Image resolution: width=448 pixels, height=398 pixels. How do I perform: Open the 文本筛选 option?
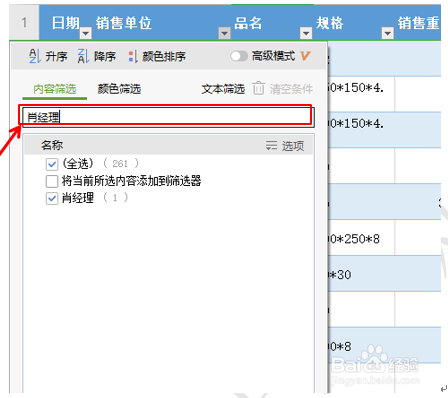[x=223, y=89]
